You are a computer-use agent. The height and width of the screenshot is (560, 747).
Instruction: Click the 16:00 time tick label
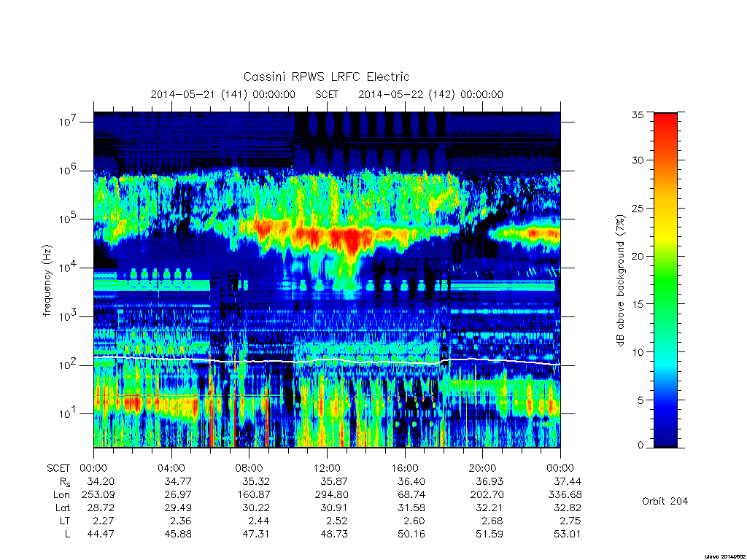pos(404,469)
